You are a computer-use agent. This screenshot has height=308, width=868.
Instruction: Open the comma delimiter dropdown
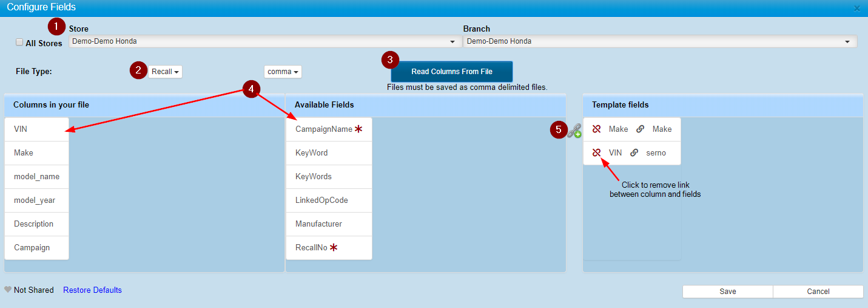(283, 72)
